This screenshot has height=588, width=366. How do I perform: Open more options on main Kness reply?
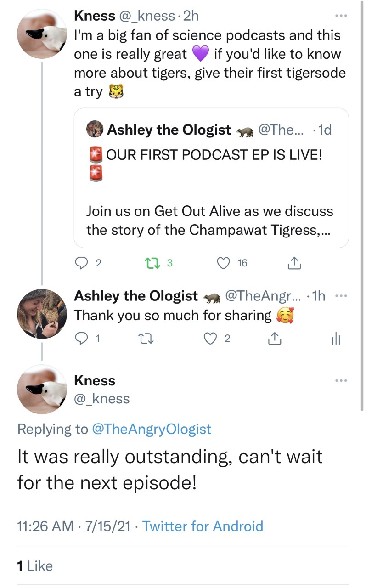click(x=340, y=380)
